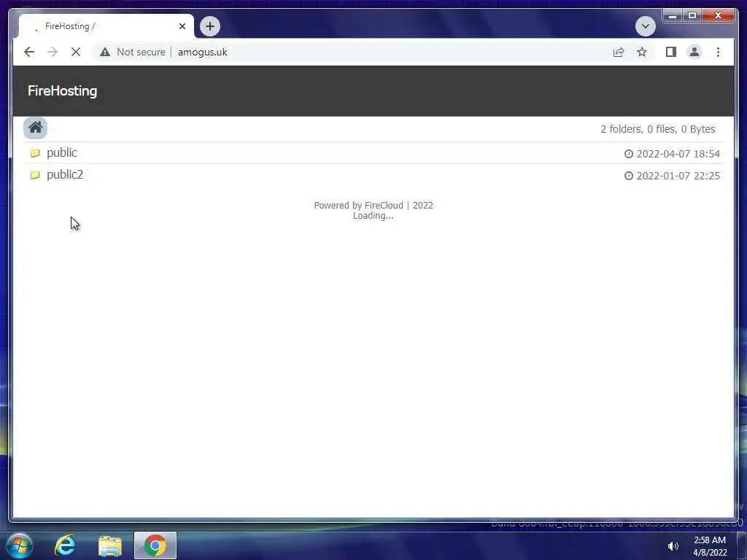The width and height of the screenshot is (747, 560).
Task: Close the Chrome window
Action: coord(718,16)
